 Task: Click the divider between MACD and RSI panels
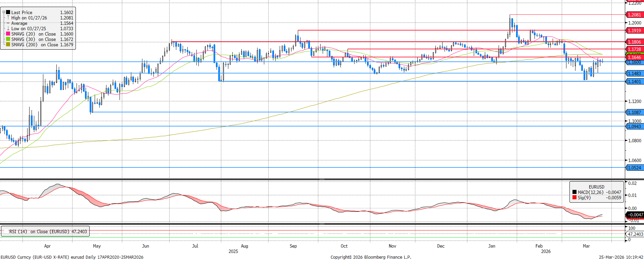[x=322, y=224]
